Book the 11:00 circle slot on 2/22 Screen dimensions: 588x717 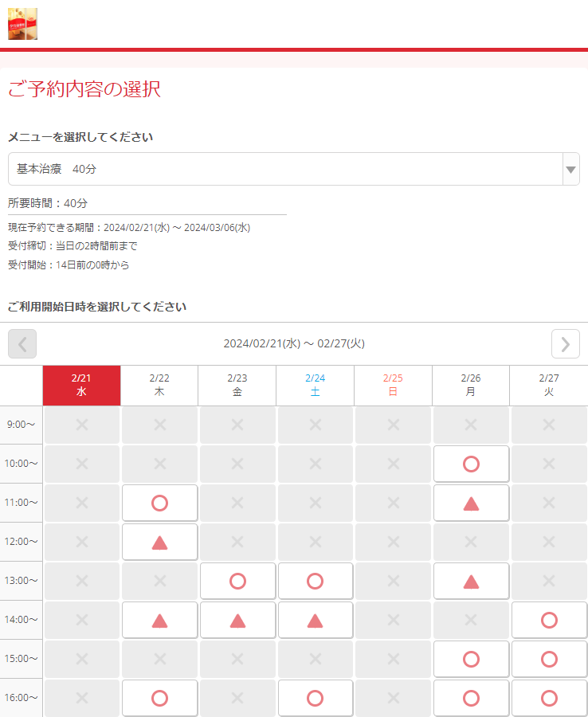[x=159, y=503]
